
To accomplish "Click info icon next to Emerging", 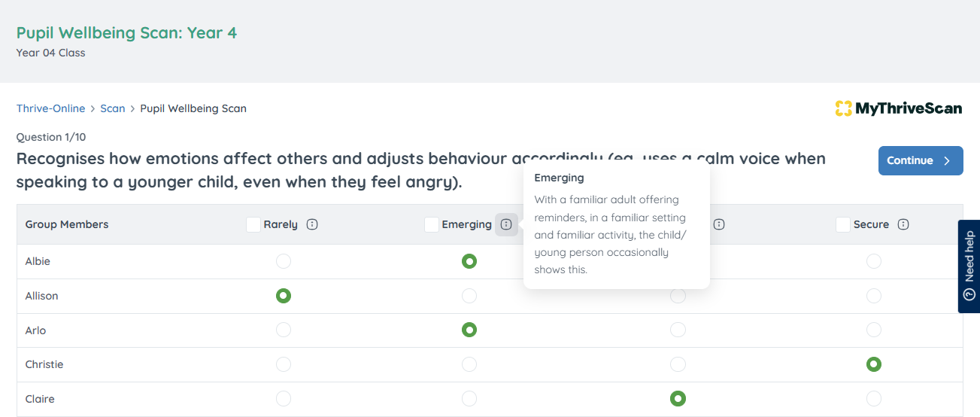I will pos(506,224).
